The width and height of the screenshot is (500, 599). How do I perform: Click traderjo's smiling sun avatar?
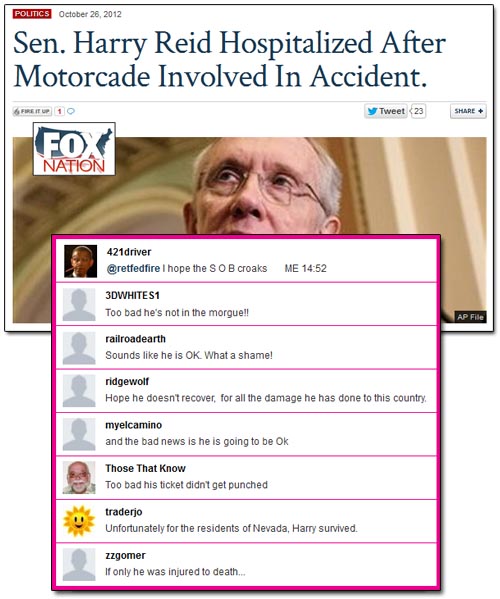coord(79,521)
